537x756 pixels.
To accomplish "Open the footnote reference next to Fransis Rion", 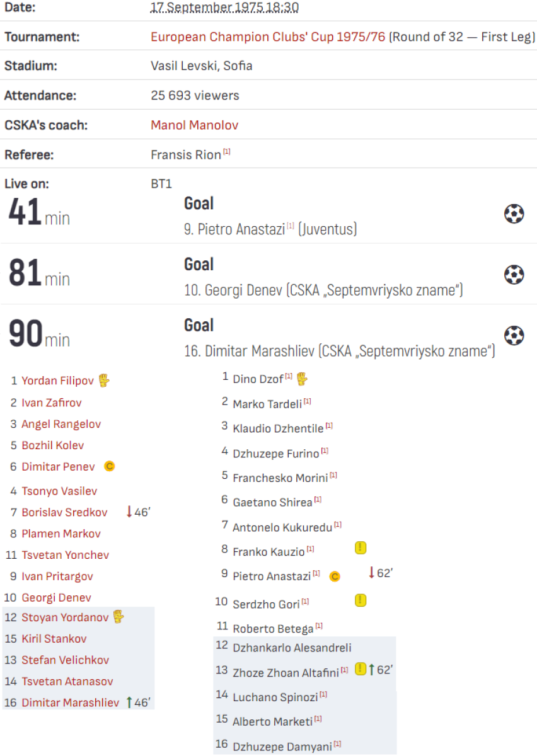I will [x=227, y=152].
